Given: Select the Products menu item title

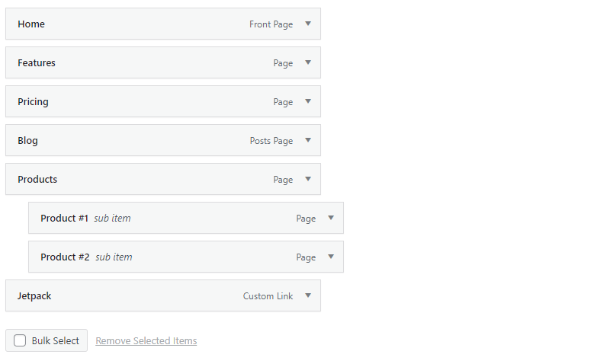Looking at the screenshot, I should [37, 180].
